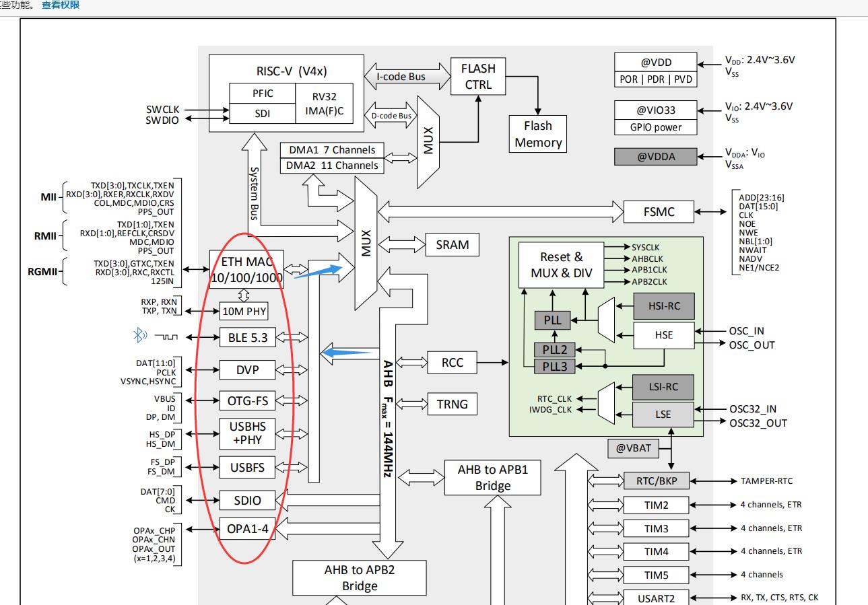Screen dimensions: 868x605
Task: Select the gray @VDDA block
Action: tap(656, 157)
